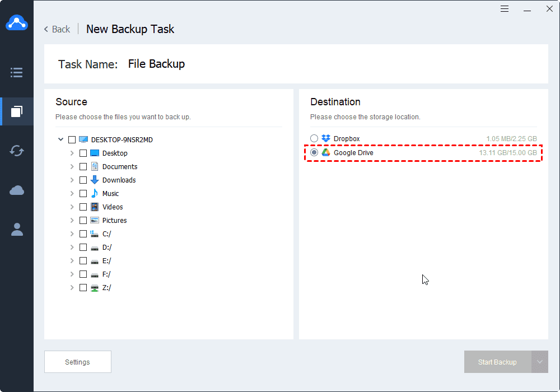Screen dimensions: 560x392
Task: Select the Dropbox destination label
Action: 347,138
